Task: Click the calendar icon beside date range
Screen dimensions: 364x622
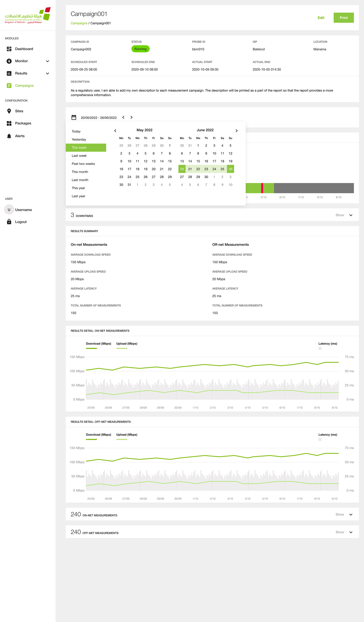Action: pos(74,117)
